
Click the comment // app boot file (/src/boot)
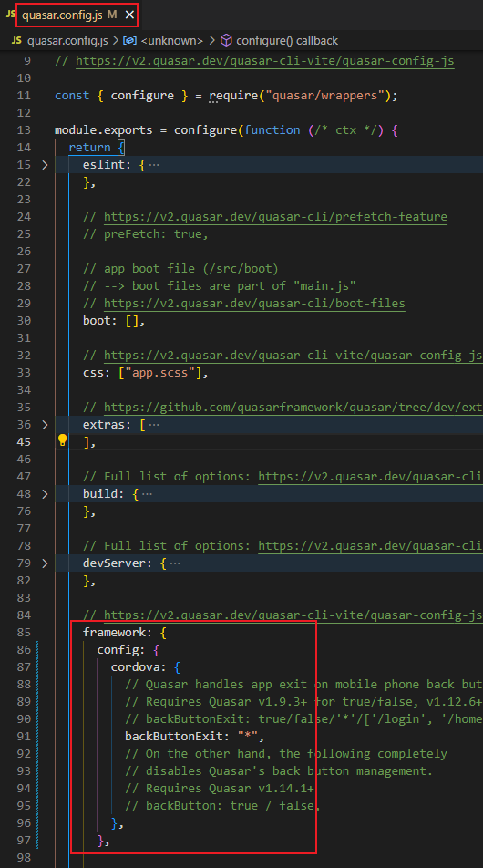(x=180, y=268)
